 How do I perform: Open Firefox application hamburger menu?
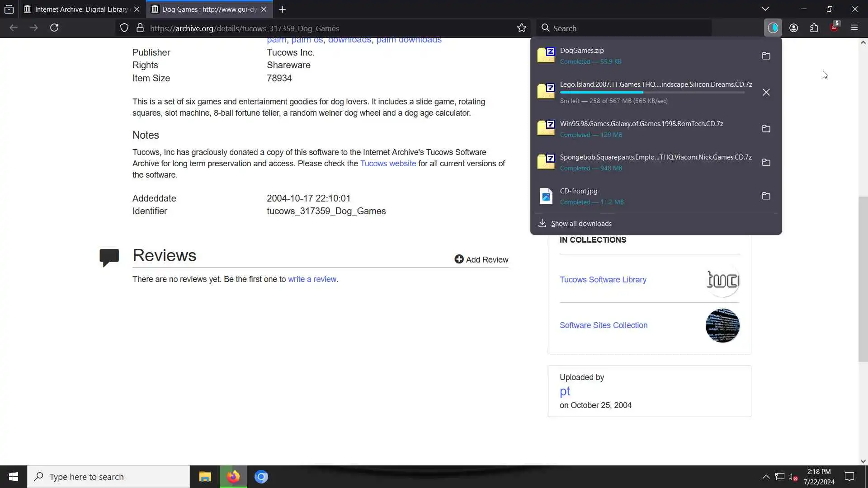click(x=854, y=28)
